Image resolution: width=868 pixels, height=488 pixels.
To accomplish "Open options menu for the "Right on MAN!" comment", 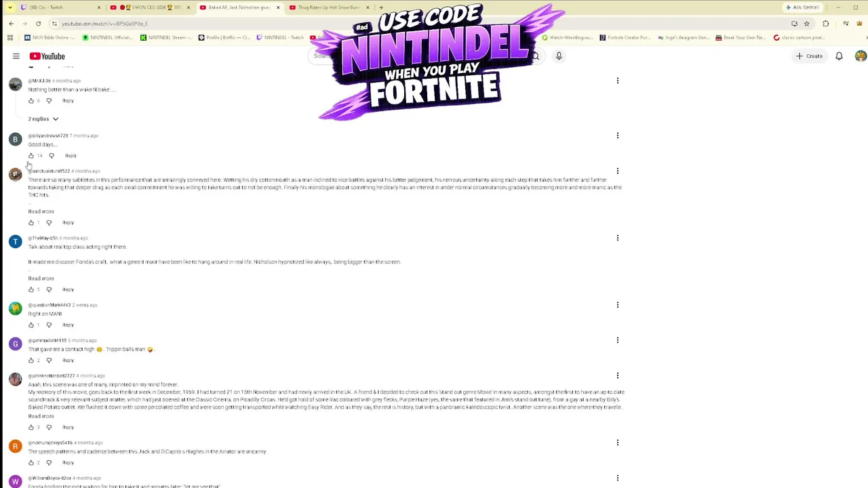I will pyautogui.click(x=617, y=305).
